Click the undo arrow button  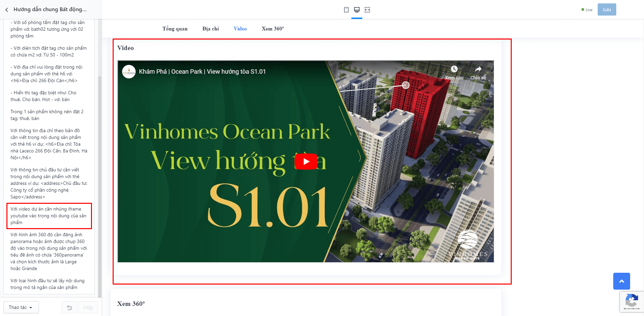coord(69,307)
